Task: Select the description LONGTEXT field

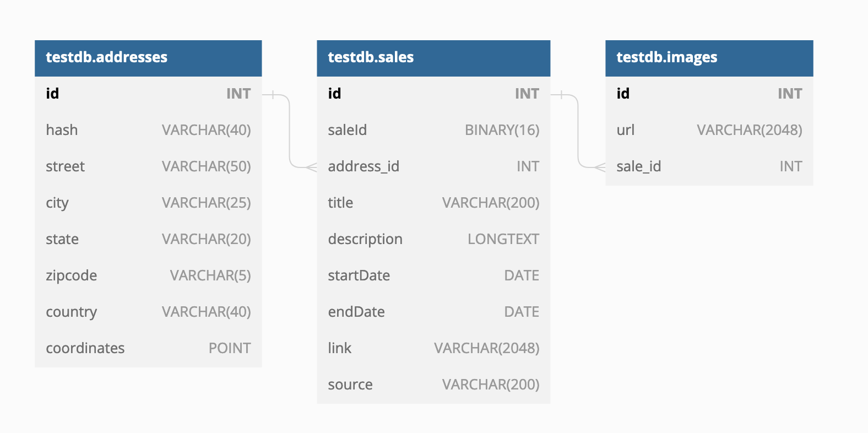Action: pos(433,240)
